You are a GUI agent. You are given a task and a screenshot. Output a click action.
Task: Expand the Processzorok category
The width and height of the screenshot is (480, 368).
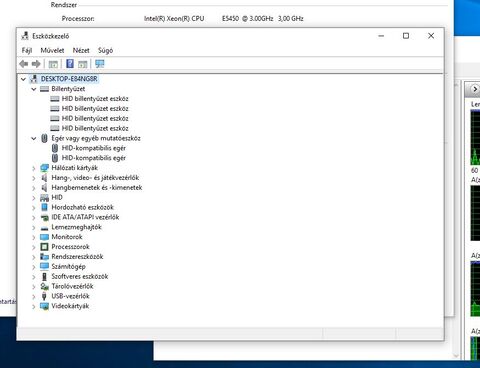pyautogui.click(x=34, y=247)
